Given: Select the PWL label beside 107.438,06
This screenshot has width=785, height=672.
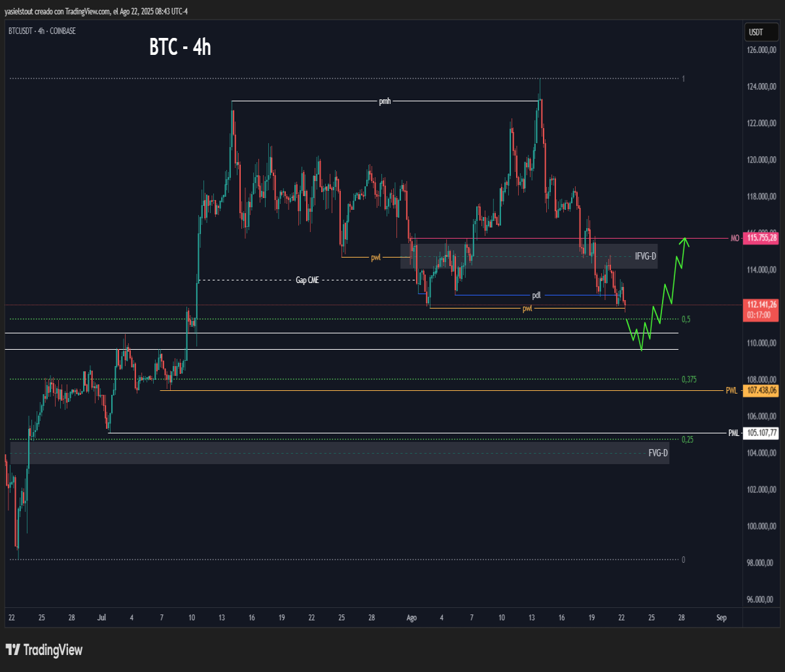Looking at the screenshot, I should (731, 390).
